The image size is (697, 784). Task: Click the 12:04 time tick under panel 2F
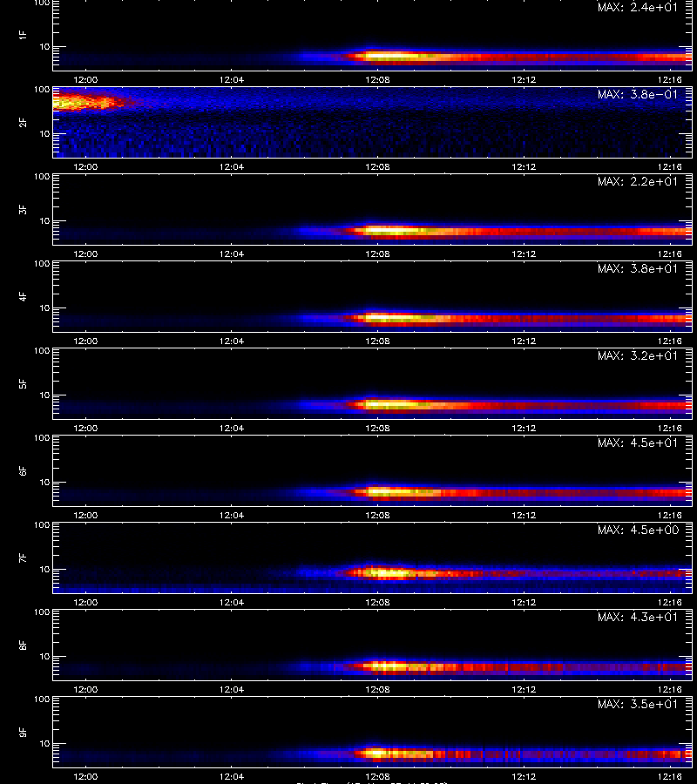(x=232, y=166)
